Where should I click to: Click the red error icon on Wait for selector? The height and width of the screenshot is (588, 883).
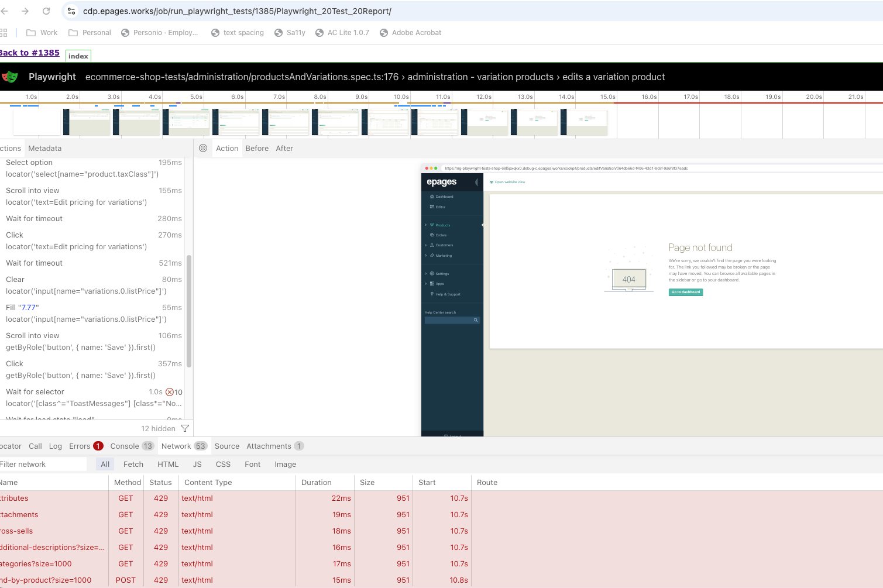[169, 392]
